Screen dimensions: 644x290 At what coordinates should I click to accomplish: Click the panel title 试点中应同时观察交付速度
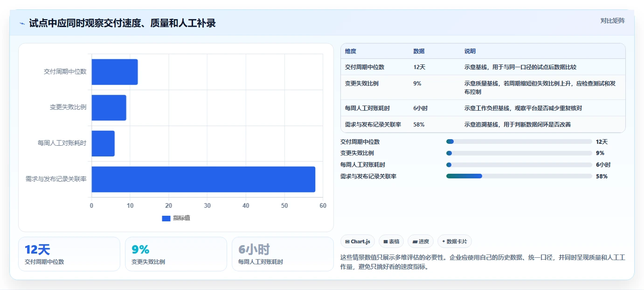[x=122, y=23]
